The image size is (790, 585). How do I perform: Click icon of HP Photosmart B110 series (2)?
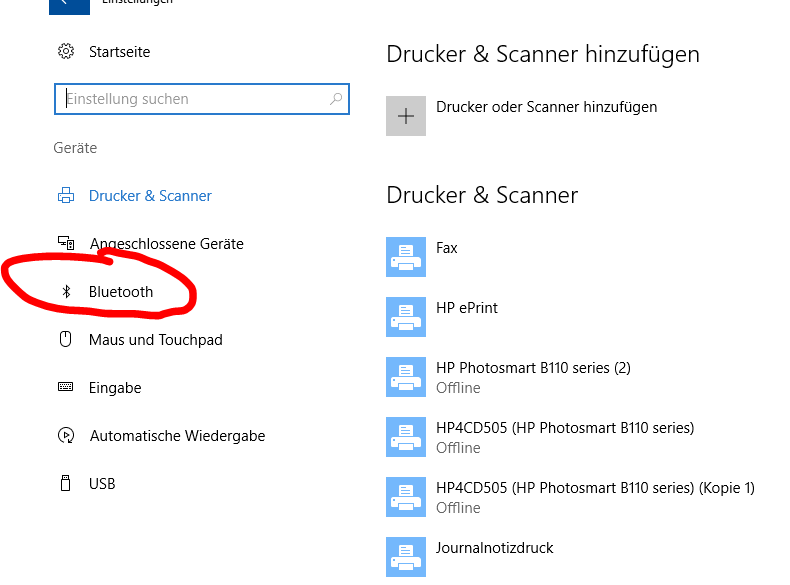pyautogui.click(x=406, y=377)
